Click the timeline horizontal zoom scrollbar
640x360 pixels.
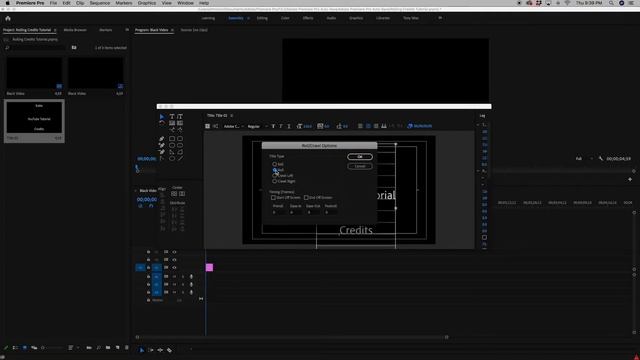point(292,337)
